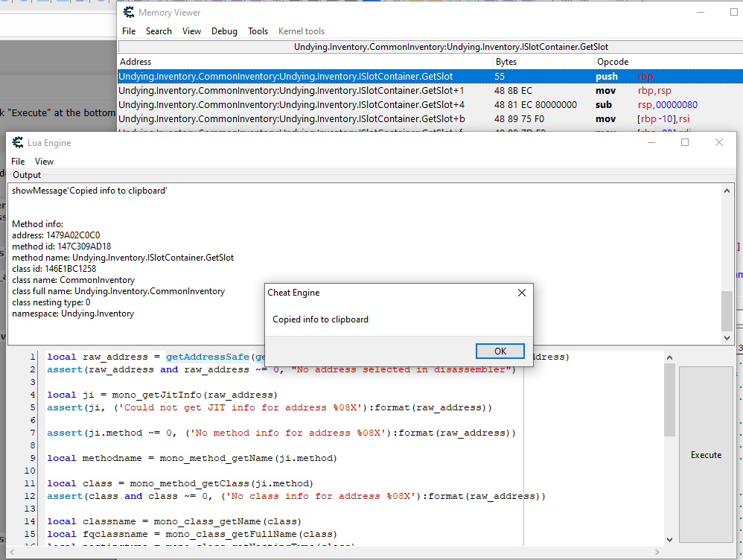Maximize the Lua Engine window
Image resolution: width=743 pixels, height=560 pixels.
685,142
